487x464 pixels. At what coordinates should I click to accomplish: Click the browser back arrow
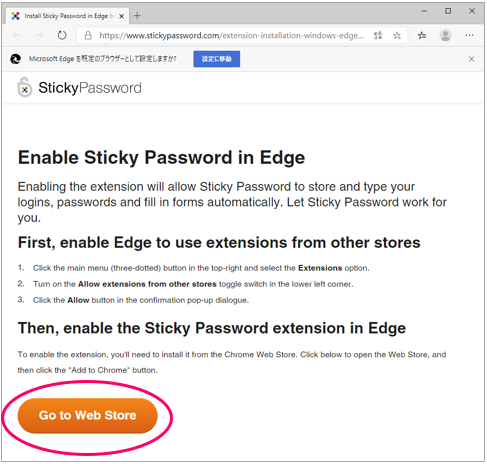[17, 35]
